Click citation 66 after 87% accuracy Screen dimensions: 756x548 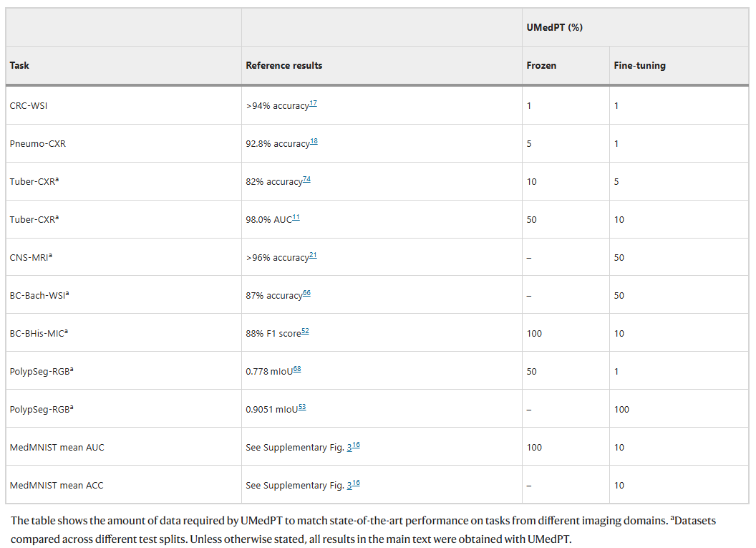[x=306, y=294]
